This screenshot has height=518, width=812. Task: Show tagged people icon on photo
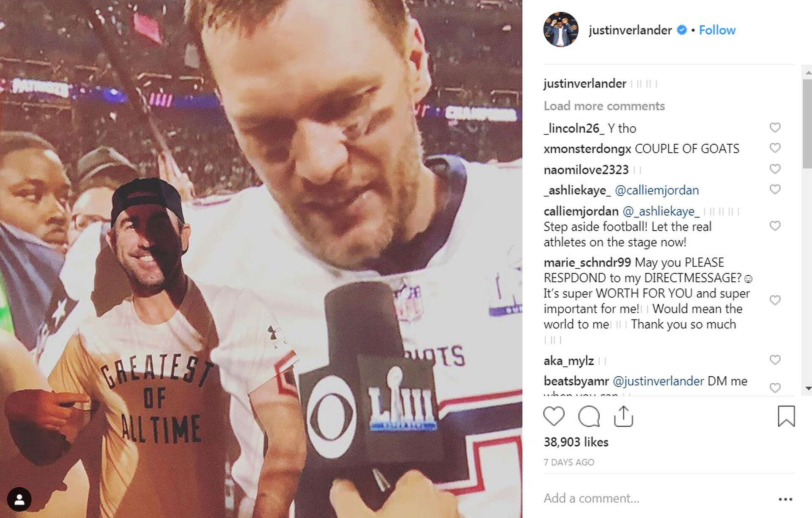19,499
